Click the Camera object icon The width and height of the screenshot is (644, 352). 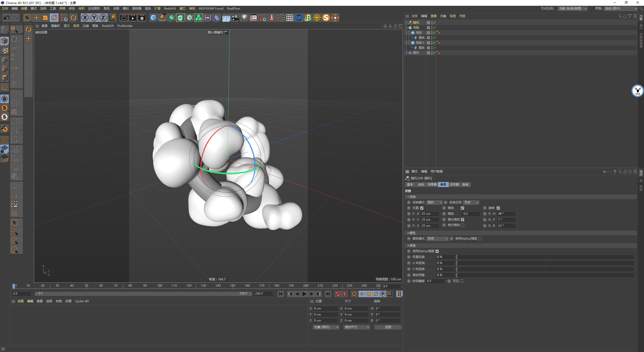(x=235, y=18)
